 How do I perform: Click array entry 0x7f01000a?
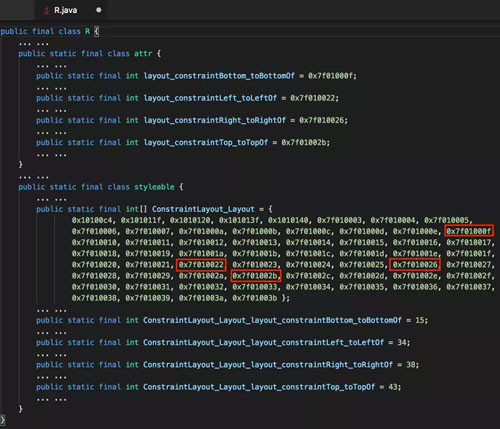tap(201, 231)
